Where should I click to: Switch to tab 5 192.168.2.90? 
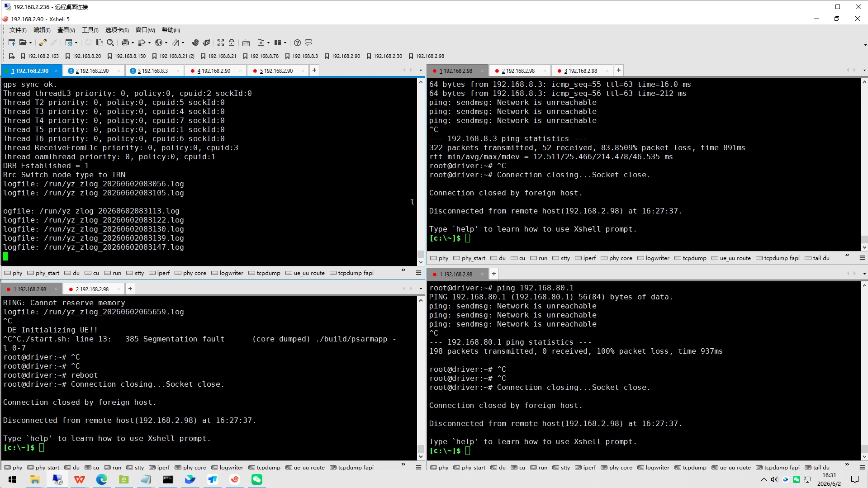[276, 71]
